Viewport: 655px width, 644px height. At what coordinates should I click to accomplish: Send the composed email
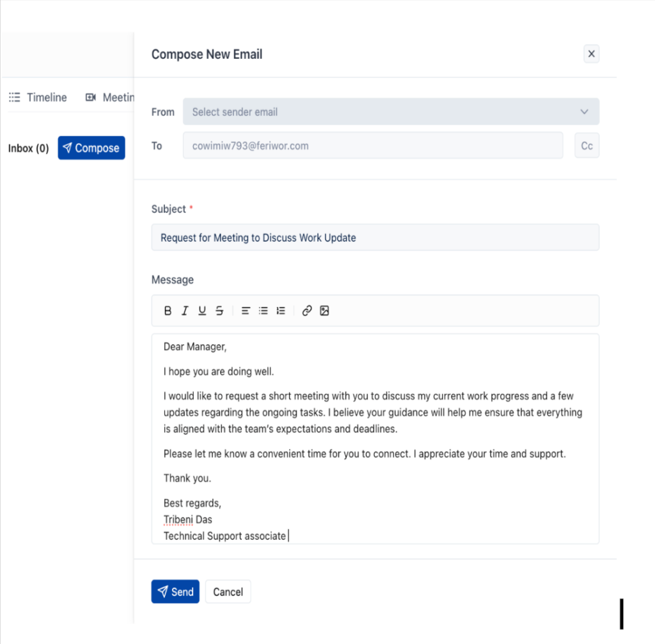pyautogui.click(x=175, y=592)
